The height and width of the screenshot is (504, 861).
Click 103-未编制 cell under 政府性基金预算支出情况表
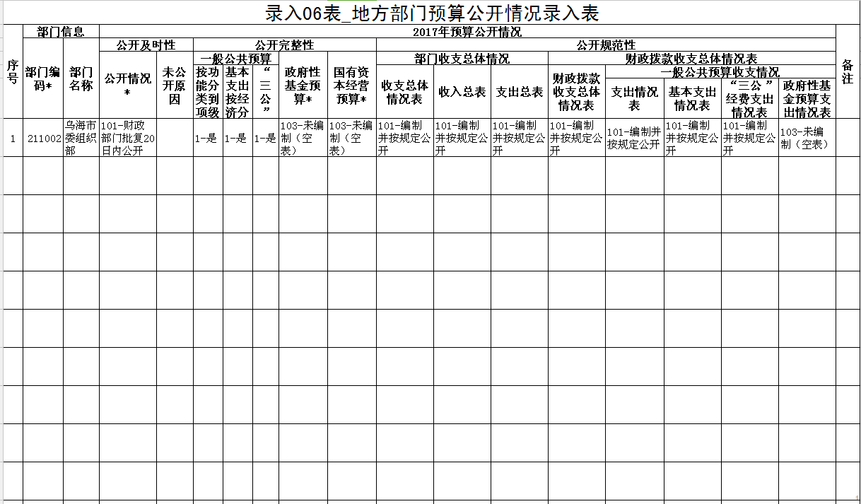point(807,138)
